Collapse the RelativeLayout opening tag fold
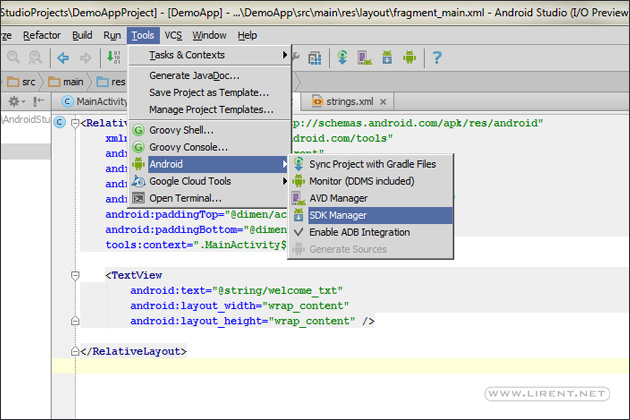The image size is (630, 420). point(75,123)
